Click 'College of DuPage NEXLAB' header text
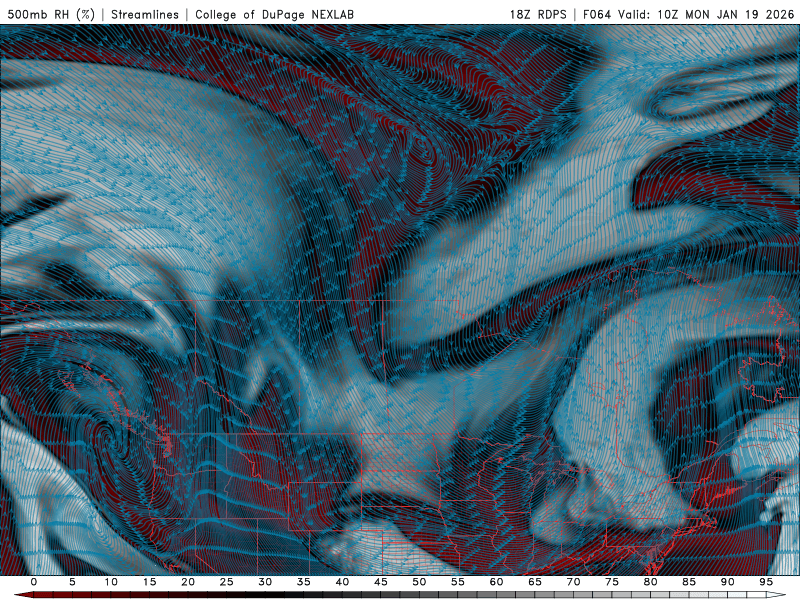This screenshot has width=800, height=600. tap(274, 14)
